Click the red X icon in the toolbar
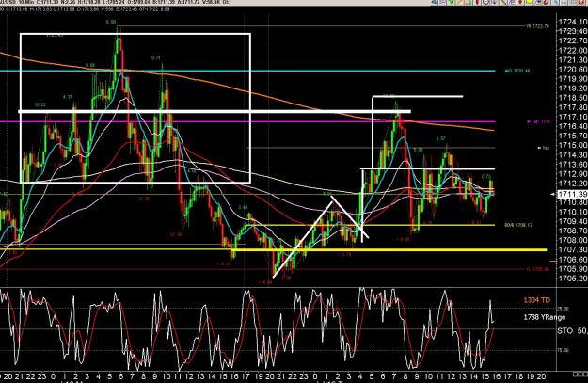588x383 pixels. [x=580, y=2]
